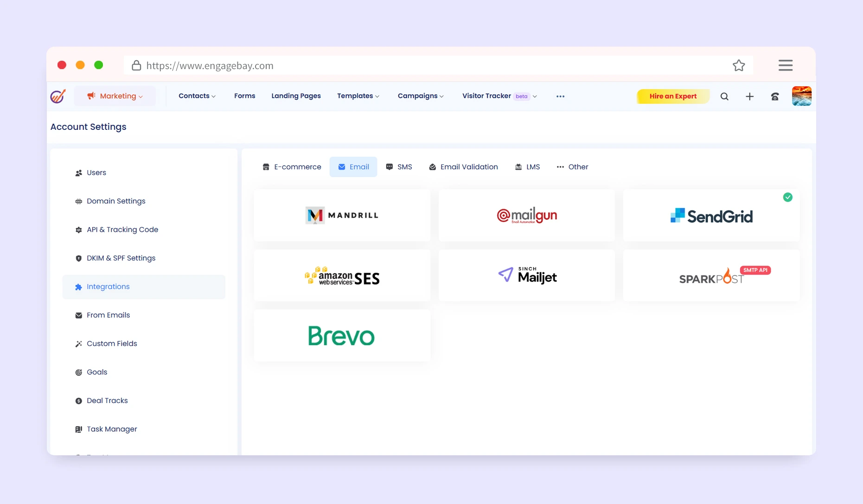
Task: Expand the Contacts dropdown menu
Action: click(x=197, y=96)
